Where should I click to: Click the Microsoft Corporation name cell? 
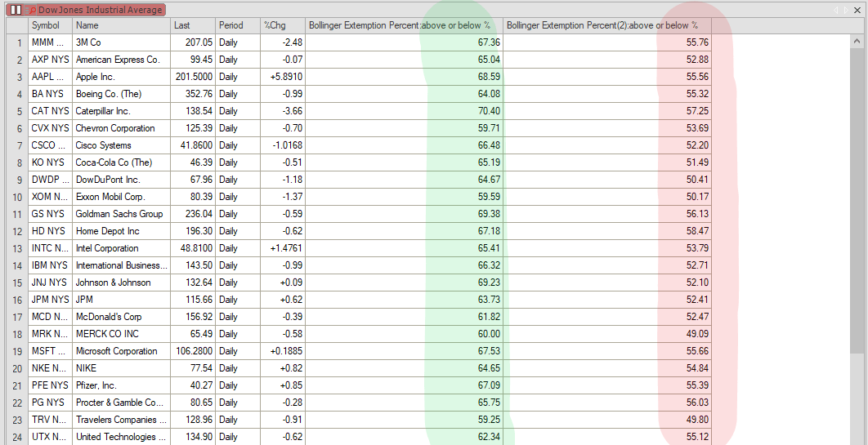pyautogui.click(x=121, y=351)
